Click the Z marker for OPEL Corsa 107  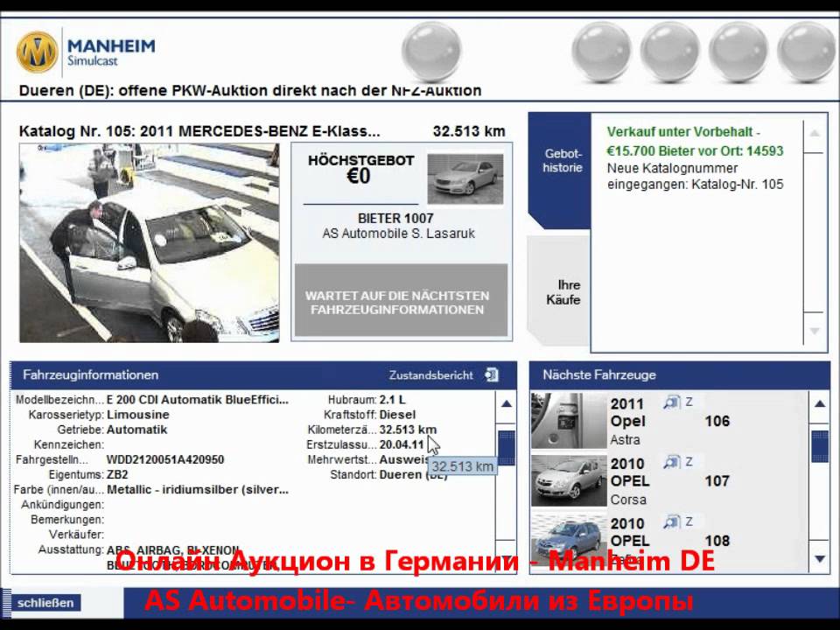tap(689, 462)
